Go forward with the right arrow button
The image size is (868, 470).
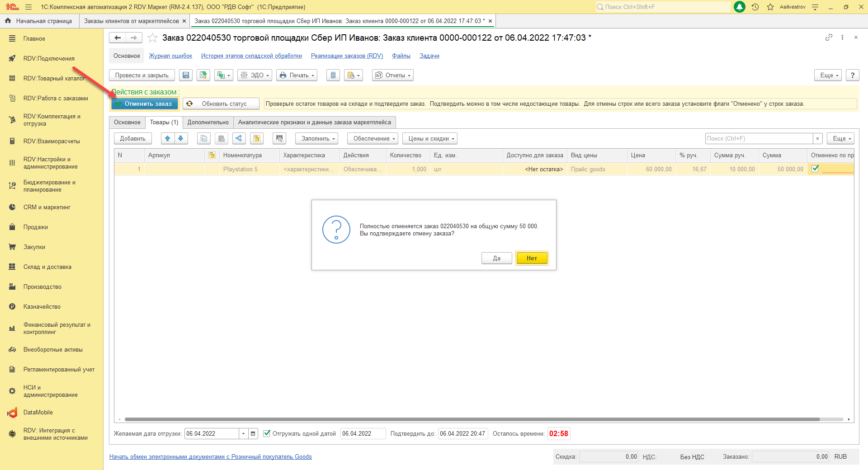point(134,38)
